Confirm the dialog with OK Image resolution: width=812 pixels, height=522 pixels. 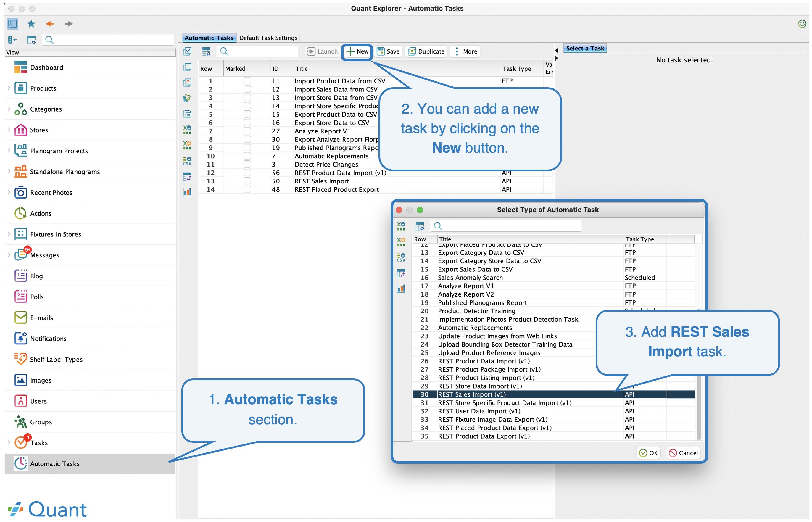[648, 453]
